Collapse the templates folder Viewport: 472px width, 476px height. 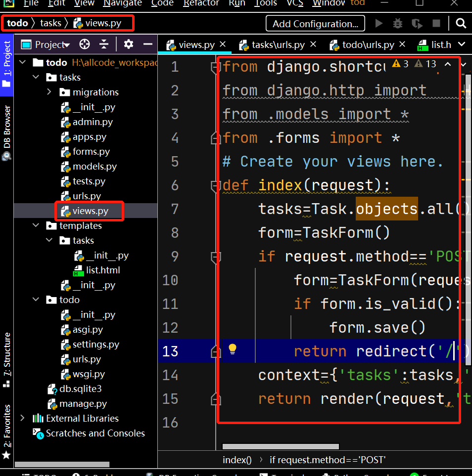pos(36,225)
